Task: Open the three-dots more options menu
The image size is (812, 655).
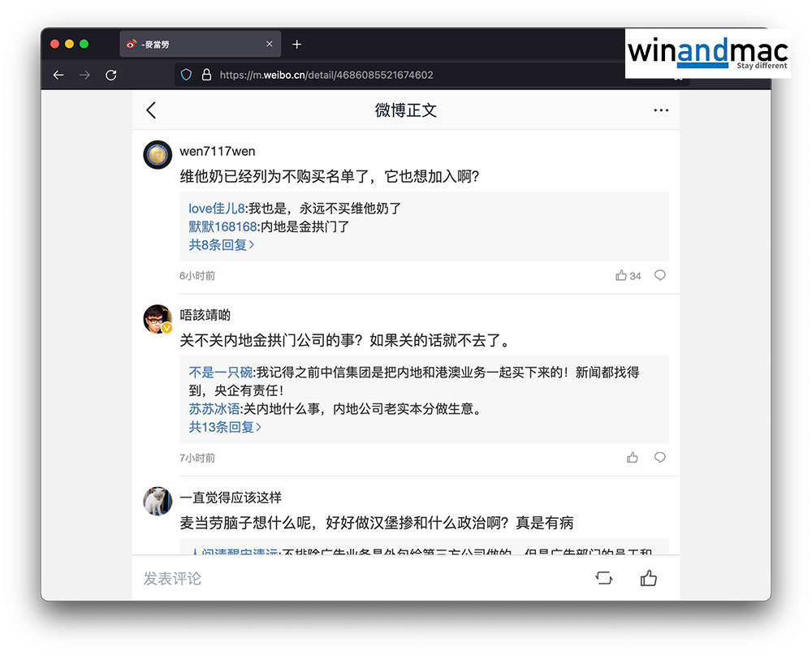Action: [661, 110]
